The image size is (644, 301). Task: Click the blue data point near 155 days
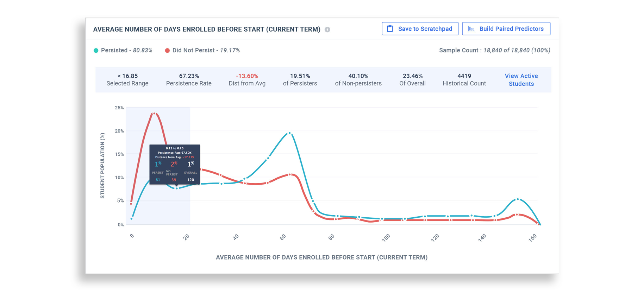[518, 199]
